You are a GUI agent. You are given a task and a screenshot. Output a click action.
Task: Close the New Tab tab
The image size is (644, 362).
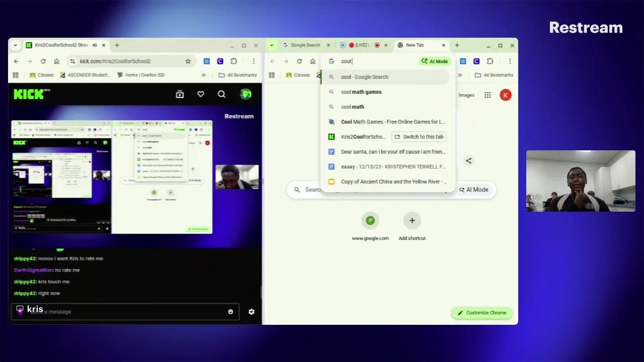click(443, 45)
